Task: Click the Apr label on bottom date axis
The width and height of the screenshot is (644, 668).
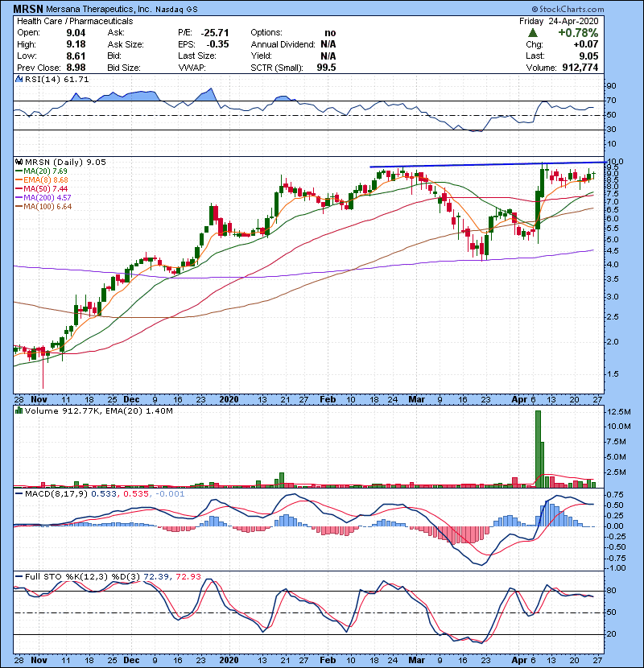Action: tap(519, 660)
